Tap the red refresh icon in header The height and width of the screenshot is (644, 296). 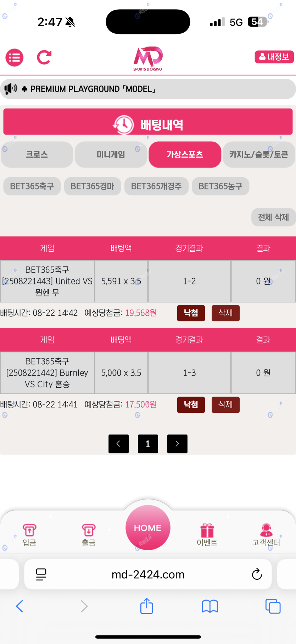click(44, 57)
